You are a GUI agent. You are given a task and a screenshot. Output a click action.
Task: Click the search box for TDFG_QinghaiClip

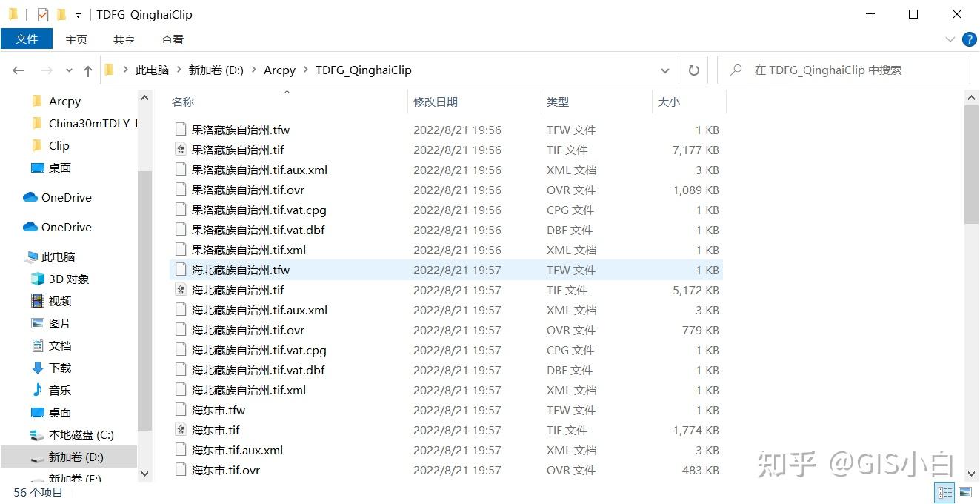coord(844,70)
